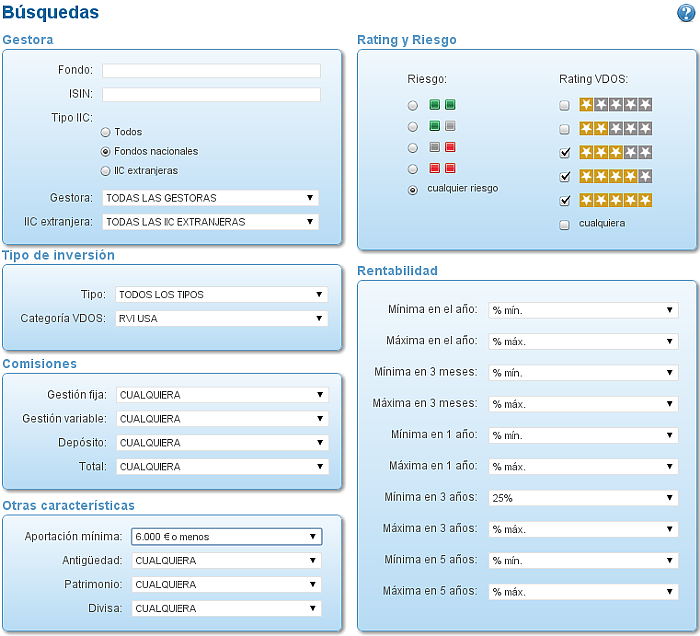700x636 pixels.
Task: Open the Divisa dropdown
Action: pyautogui.click(x=226, y=608)
